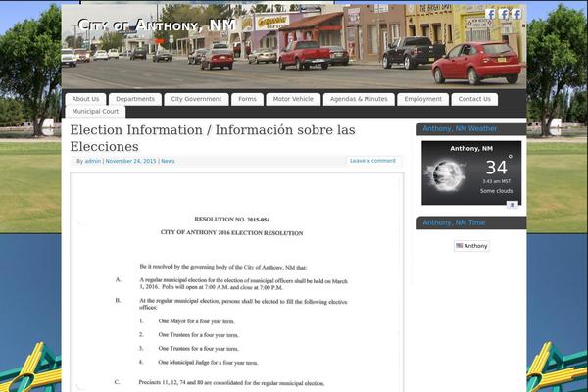Select the Forms menu item
This screenshot has width=588, height=392.
pyautogui.click(x=247, y=99)
